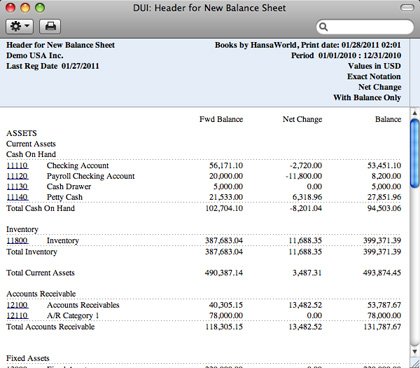
Task: Click the Total Accounts Receivable label
Action: tap(50, 327)
